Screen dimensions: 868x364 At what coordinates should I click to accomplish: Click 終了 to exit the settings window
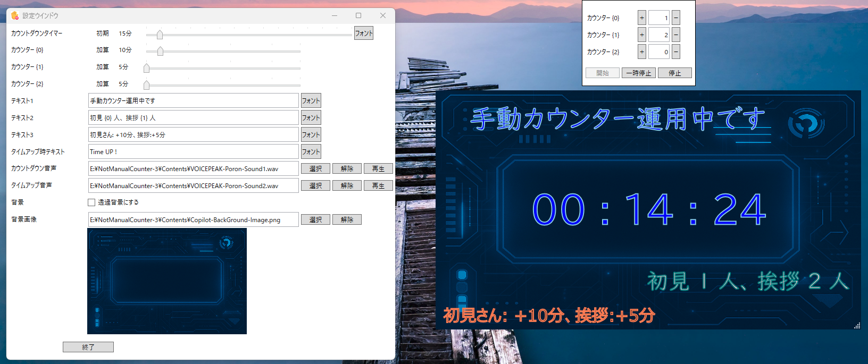point(88,347)
